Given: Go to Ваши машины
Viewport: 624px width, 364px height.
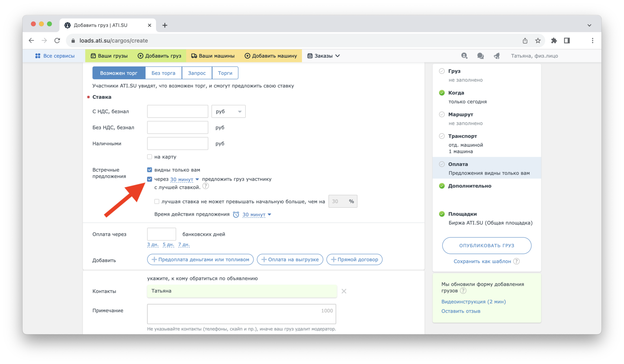Looking at the screenshot, I should 213,56.
